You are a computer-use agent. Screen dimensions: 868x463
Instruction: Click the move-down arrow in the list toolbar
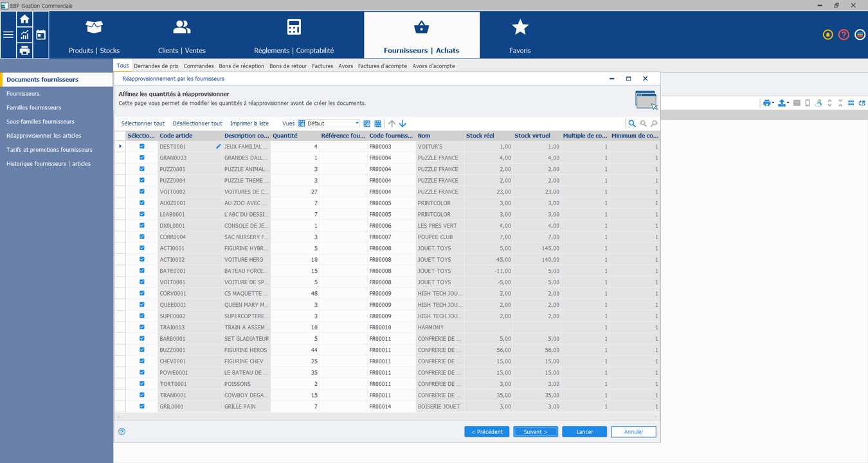pos(403,123)
